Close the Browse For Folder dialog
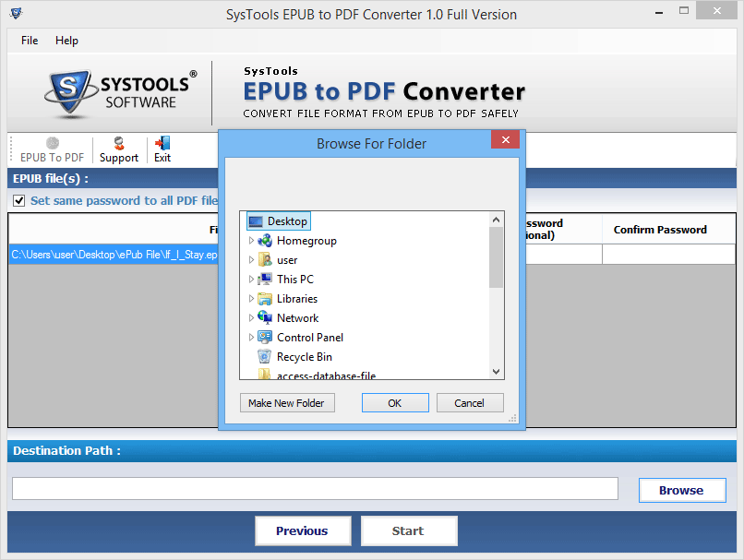744x560 pixels. 505,140
